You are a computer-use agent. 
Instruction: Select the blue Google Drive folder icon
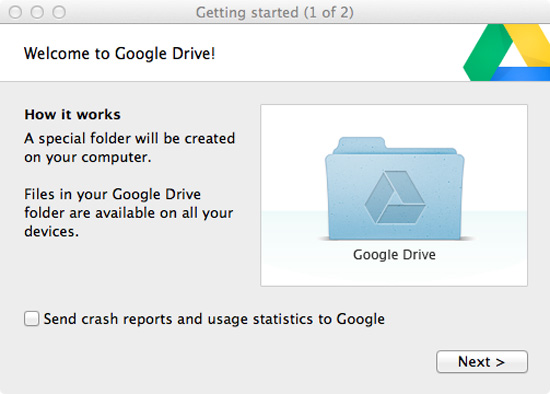tap(394, 188)
